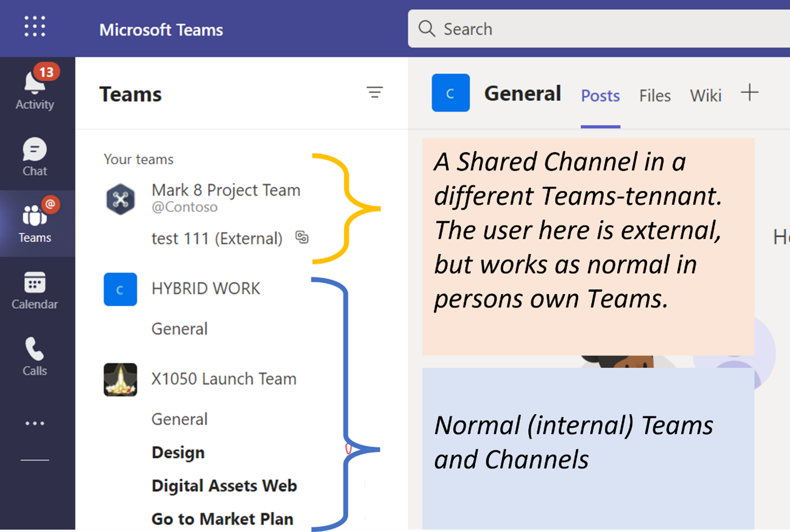Click the X1050 Launch Team avatar
Screen dimensions: 790x532
(120, 379)
